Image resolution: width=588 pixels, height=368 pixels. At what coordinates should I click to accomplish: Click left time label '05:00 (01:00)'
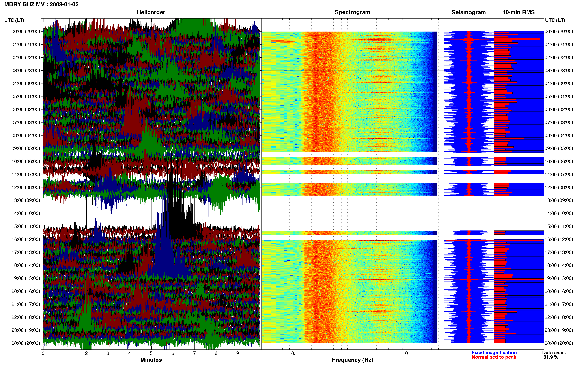(26, 96)
